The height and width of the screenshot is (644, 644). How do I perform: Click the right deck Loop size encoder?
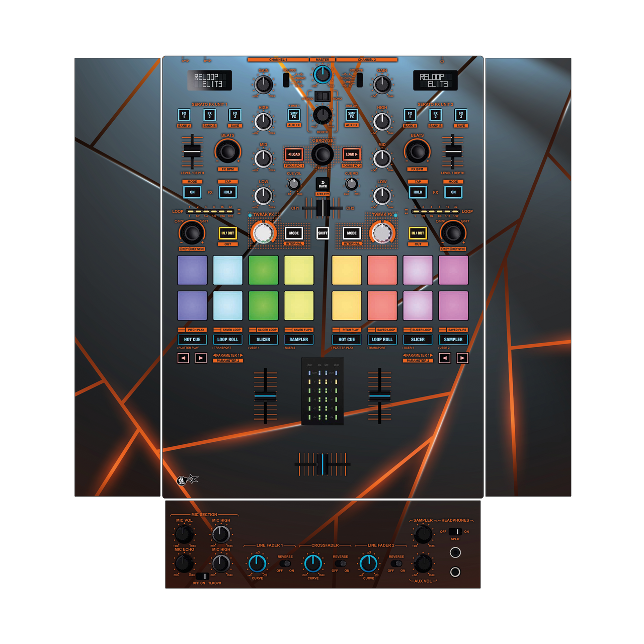click(453, 232)
